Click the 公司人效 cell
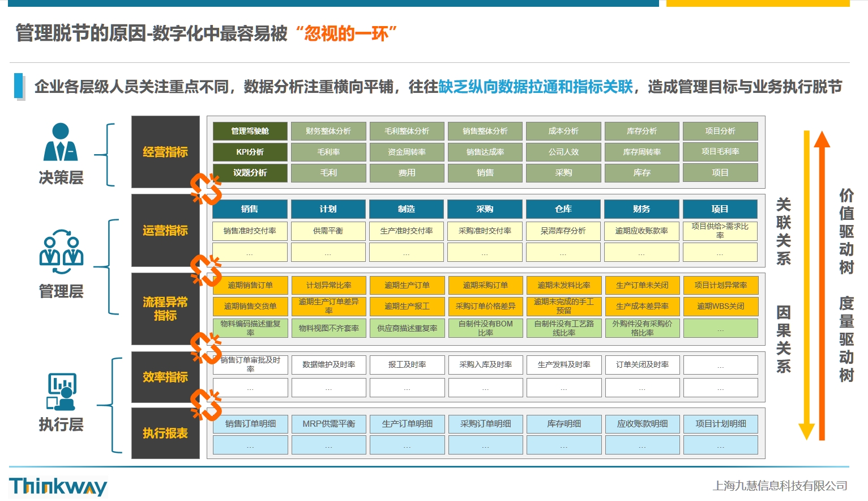Image resolution: width=868 pixels, height=501 pixels. point(563,152)
